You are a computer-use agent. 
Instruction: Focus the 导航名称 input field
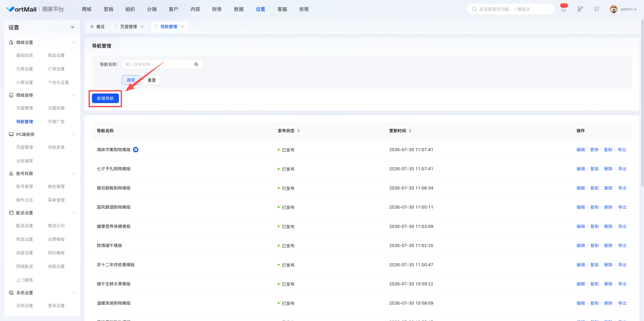coord(155,64)
